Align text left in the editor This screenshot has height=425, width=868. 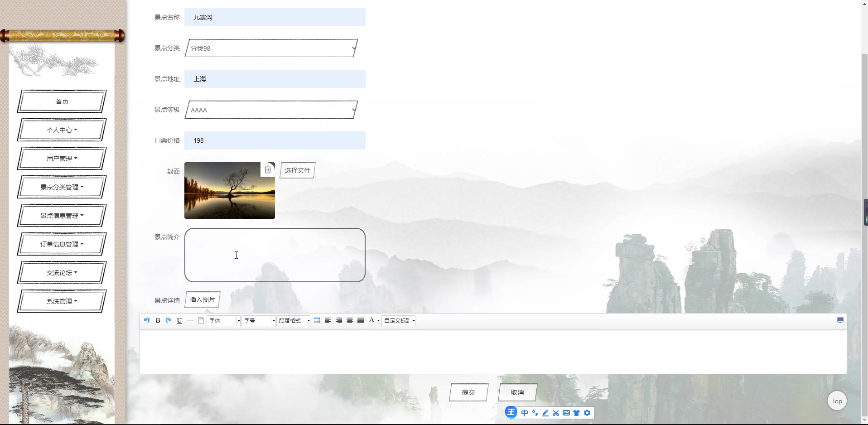click(x=328, y=320)
